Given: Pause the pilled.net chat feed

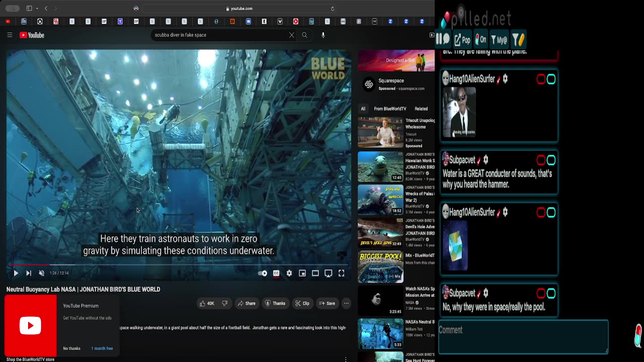Looking at the screenshot, I should [x=443, y=39].
